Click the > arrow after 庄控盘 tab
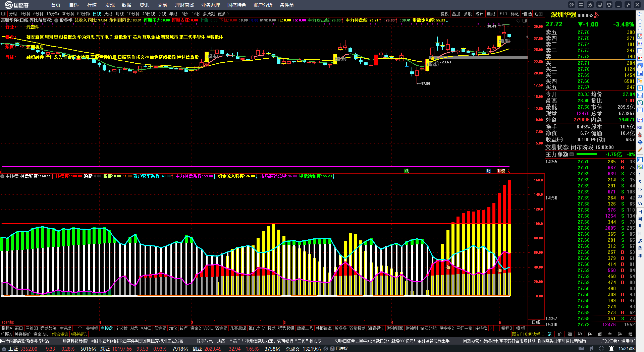This screenshot has width=644, height=352. click(x=491, y=328)
